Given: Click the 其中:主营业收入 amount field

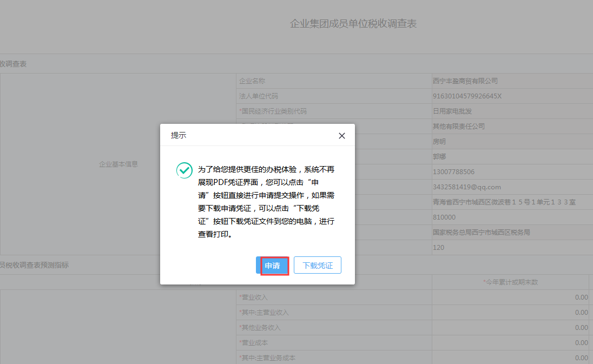Looking at the screenshot, I should pyautogui.click(x=511, y=312).
